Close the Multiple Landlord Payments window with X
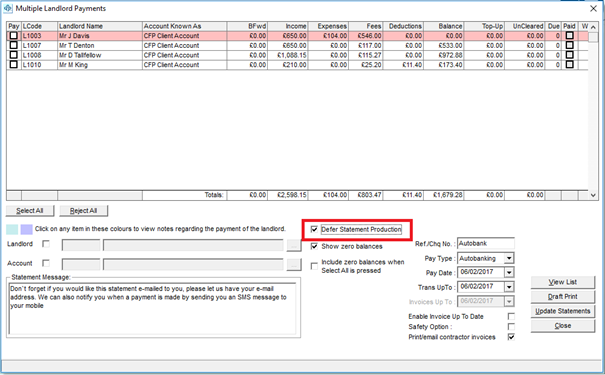Image resolution: width=605 pixels, height=375 pixels. pyautogui.click(x=593, y=8)
